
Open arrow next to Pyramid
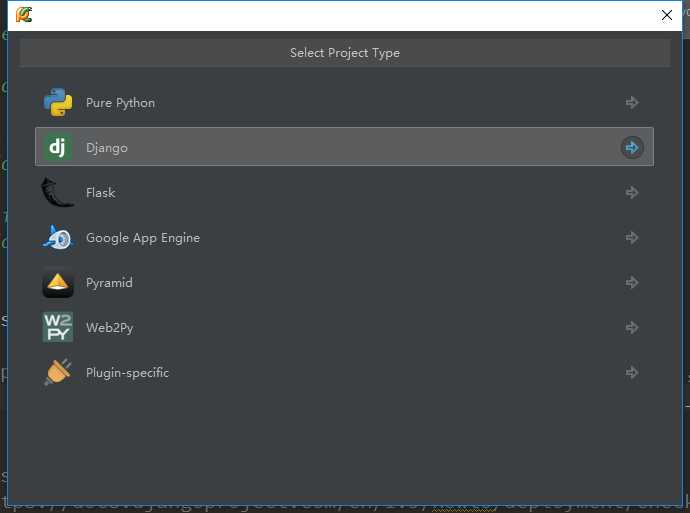pos(632,282)
